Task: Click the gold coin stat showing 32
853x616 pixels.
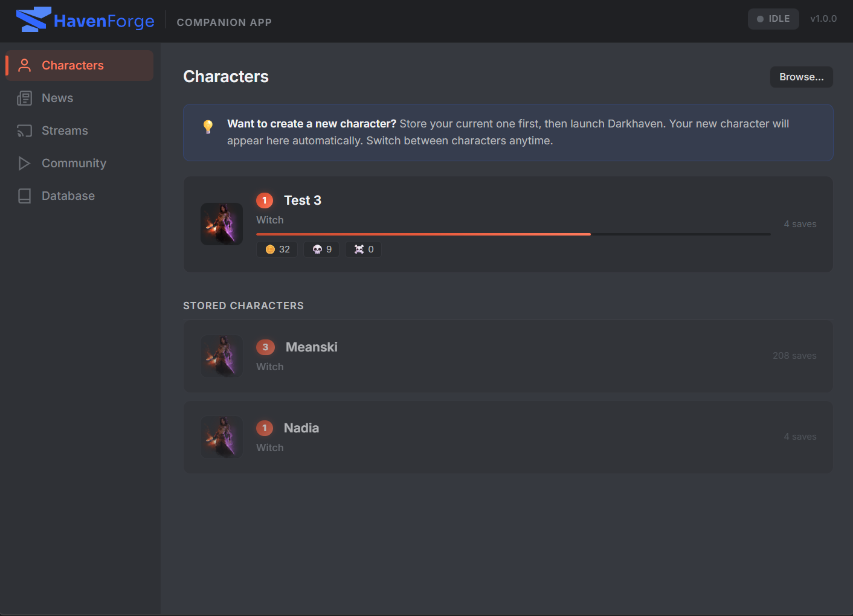Action: click(x=277, y=249)
